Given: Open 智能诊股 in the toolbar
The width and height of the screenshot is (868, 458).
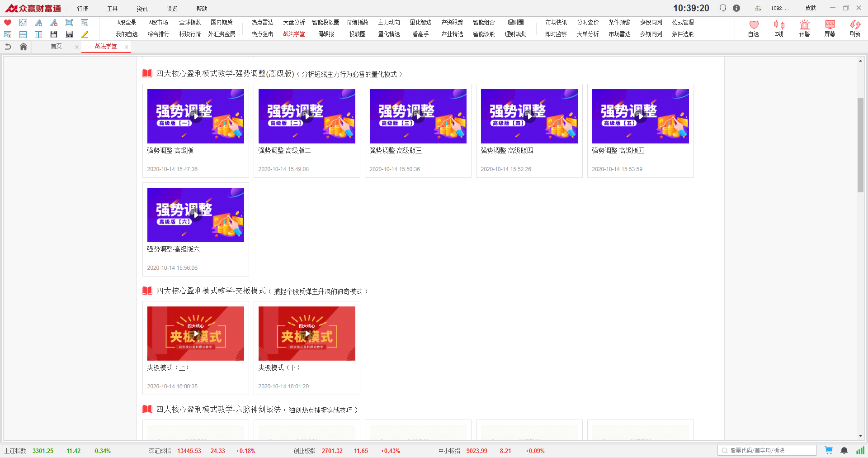Looking at the screenshot, I should [x=484, y=34].
